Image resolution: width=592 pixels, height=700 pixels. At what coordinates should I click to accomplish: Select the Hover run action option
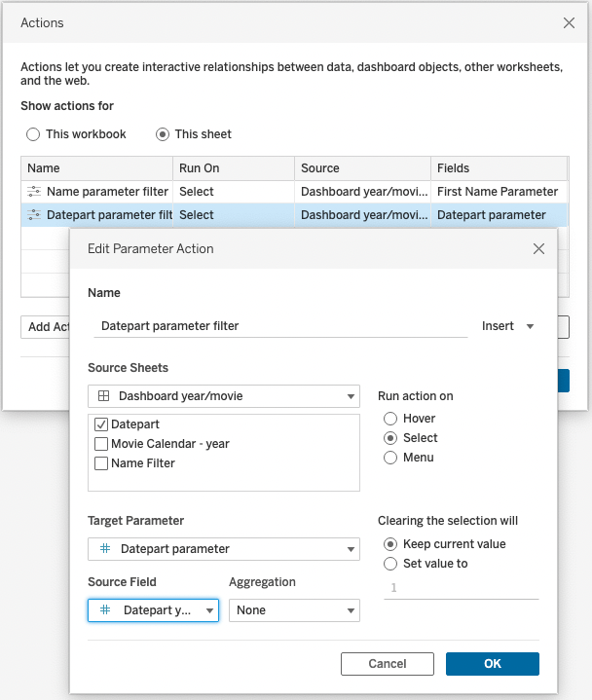[390, 419]
